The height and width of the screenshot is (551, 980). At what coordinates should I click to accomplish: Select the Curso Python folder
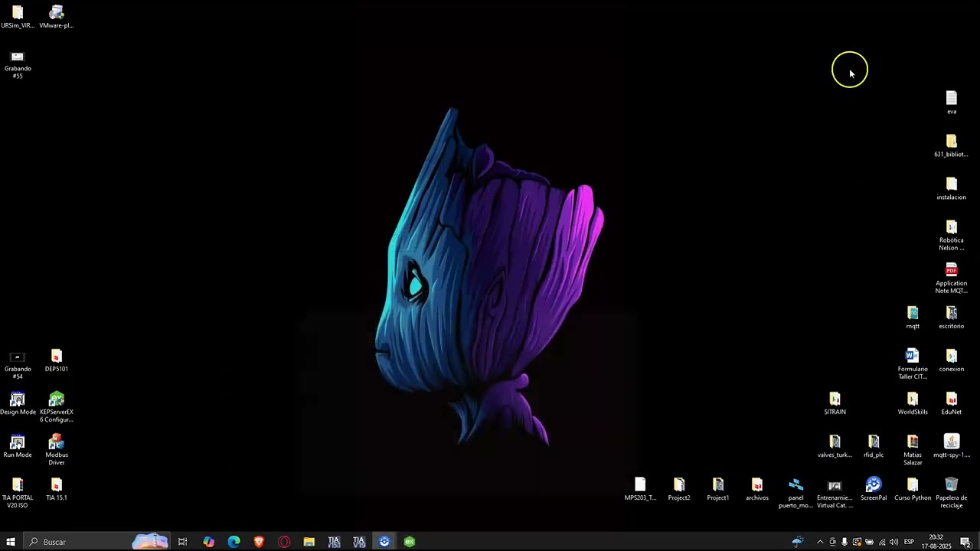point(913,490)
